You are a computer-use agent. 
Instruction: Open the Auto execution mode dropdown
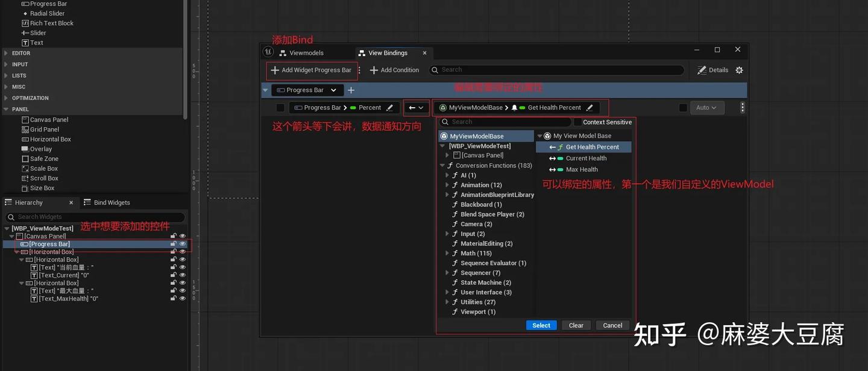[706, 108]
